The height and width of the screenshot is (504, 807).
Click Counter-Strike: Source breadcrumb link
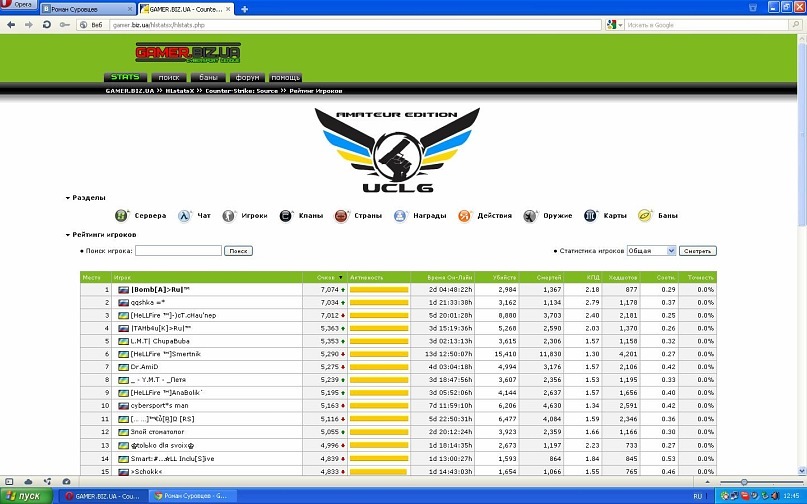pyautogui.click(x=241, y=91)
